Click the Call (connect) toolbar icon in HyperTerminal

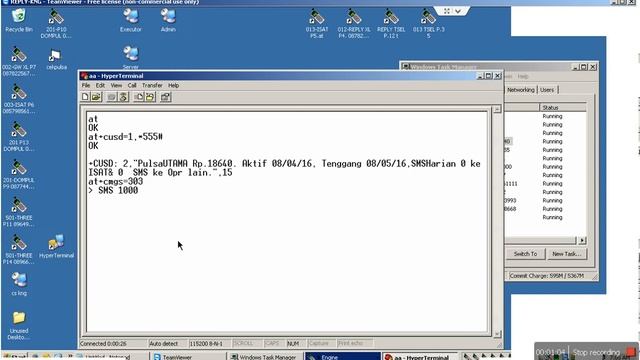(111, 97)
